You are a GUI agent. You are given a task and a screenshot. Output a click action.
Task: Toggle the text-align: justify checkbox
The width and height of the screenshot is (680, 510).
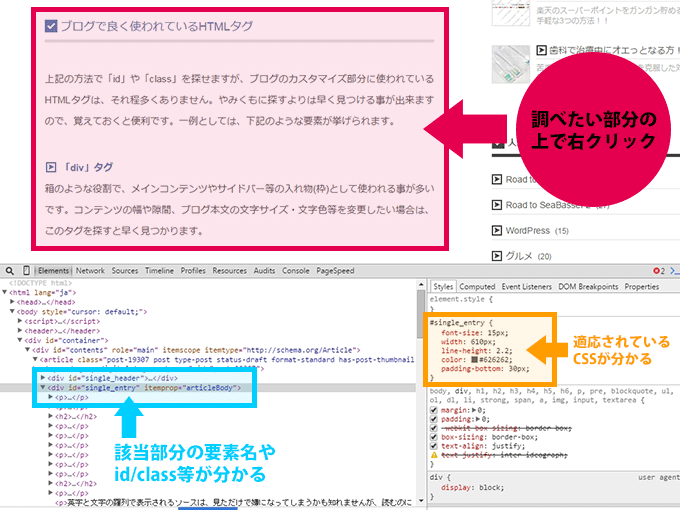pyautogui.click(x=434, y=446)
